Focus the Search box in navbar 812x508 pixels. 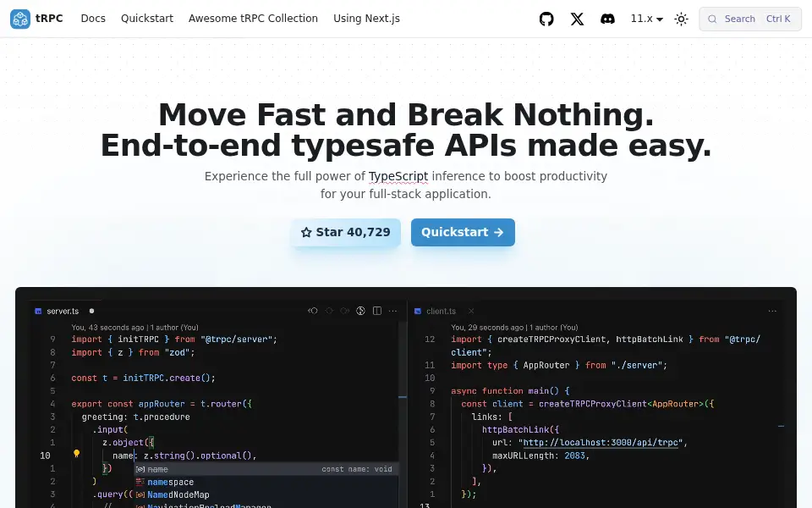[x=750, y=19]
